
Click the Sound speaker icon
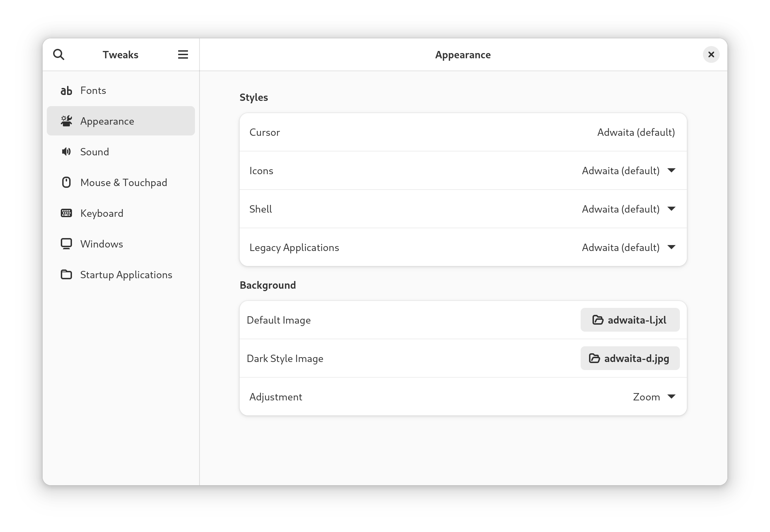[x=66, y=152]
